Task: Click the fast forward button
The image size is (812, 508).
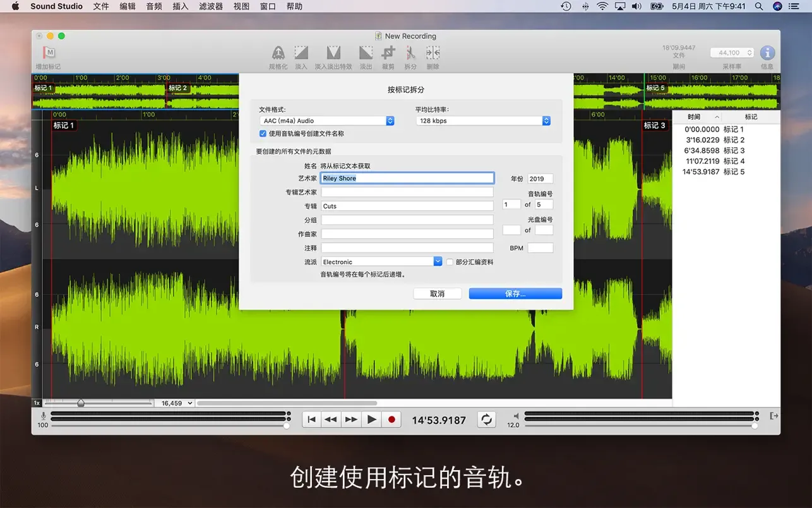Action: (351, 420)
